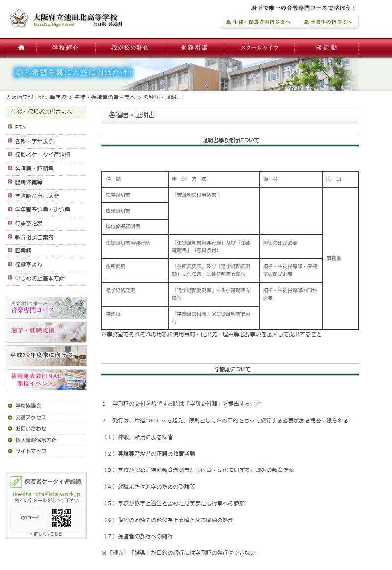
Task: Click the red arrow icon beside 図書館
Action: point(10,250)
